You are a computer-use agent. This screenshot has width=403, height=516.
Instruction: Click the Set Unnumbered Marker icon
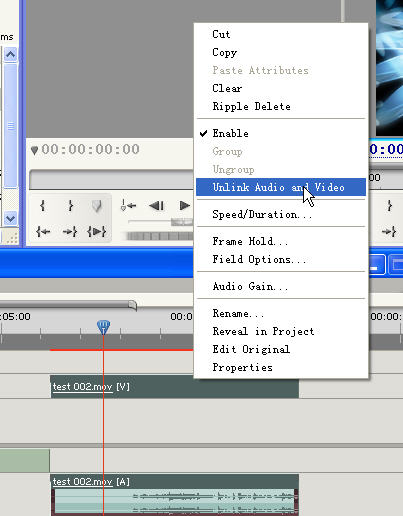pyautogui.click(x=97, y=206)
